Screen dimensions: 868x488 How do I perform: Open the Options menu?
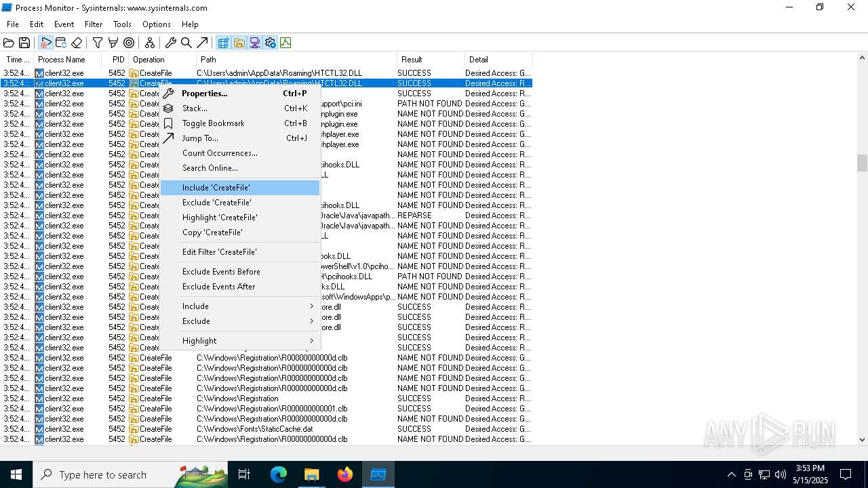157,24
